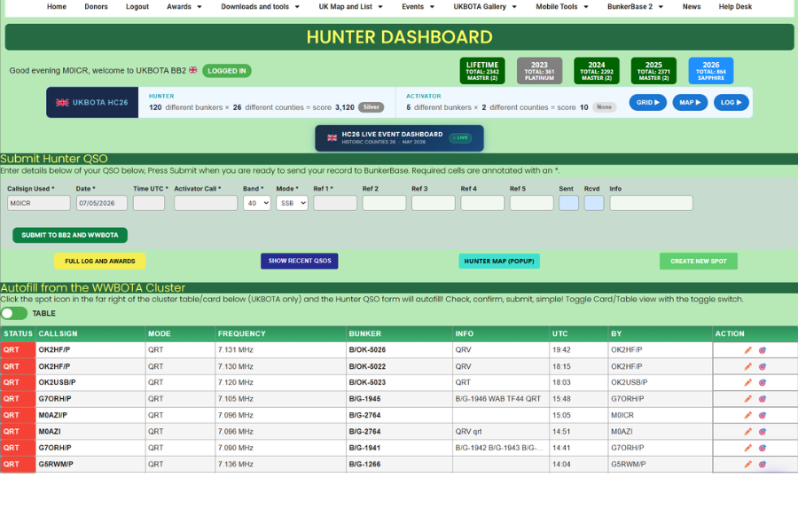
Task: Click the Ref 1 input field
Action: [x=335, y=203]
